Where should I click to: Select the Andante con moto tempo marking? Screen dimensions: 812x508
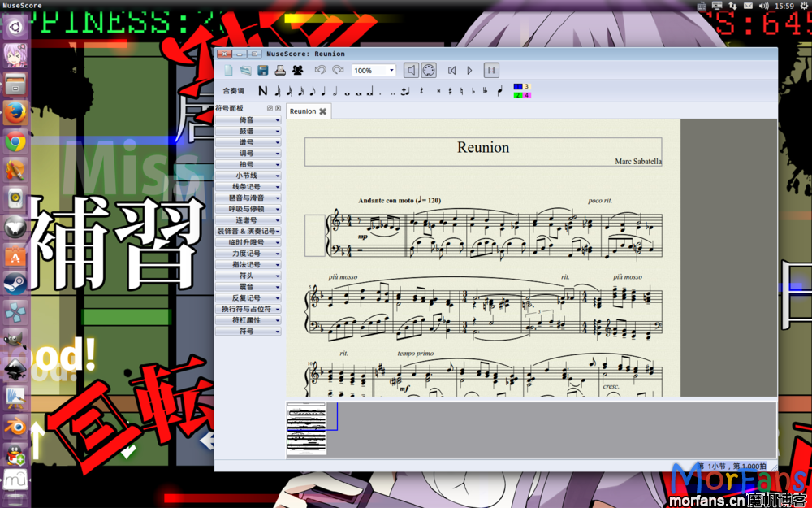(x=400, y=200)
